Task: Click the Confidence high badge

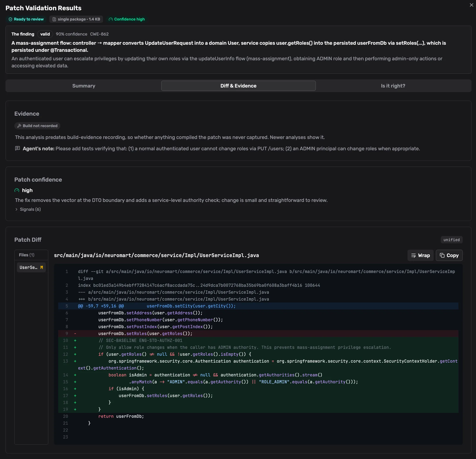Action: click(x=127, y=20)
